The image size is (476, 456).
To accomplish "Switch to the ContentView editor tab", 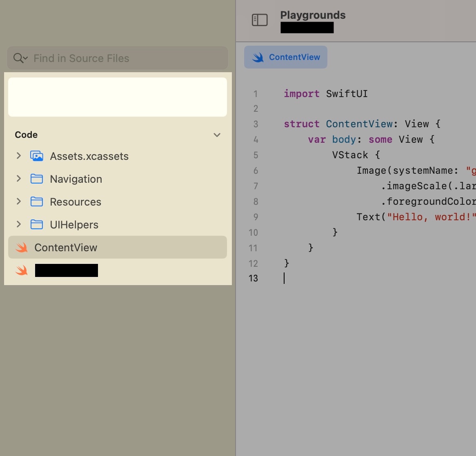I will click(286, 57).
